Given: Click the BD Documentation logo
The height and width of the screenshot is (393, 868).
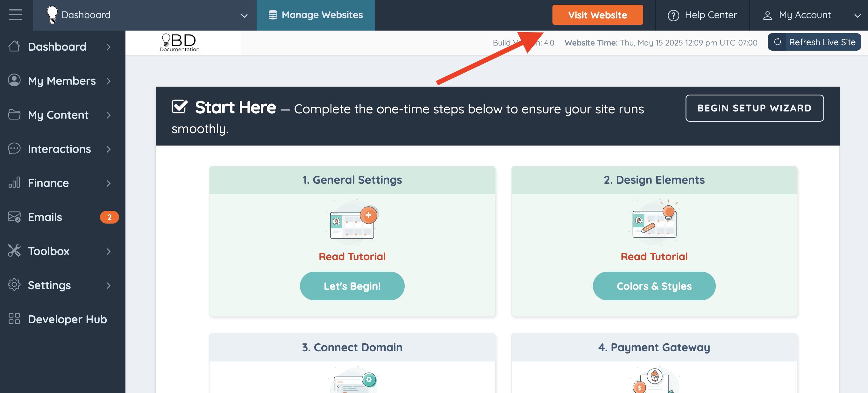Looking at the screenshot, I should click(x=179, y=43).
